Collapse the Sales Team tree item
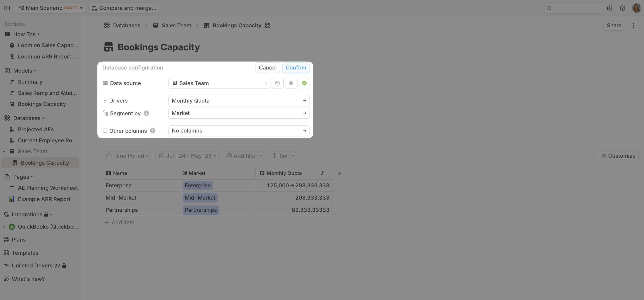 click(x=4, y=151)
